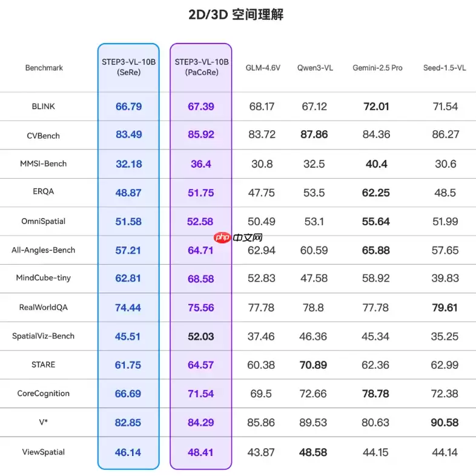Select SeRe's MindCube-tiny score 62.81
476x476 pixels.
(128, 279)
